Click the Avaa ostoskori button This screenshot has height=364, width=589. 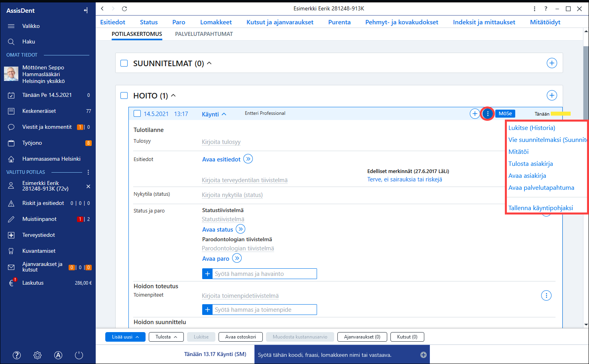pos(240,337)
